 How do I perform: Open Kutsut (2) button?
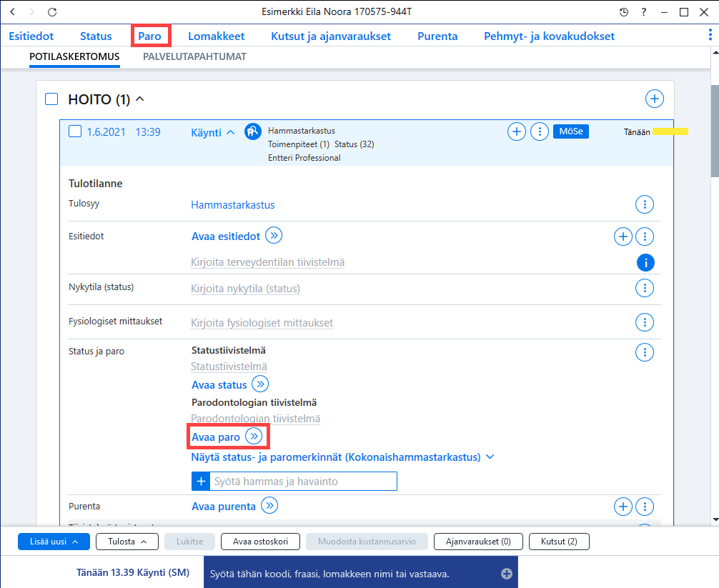(x=559, y=542)
